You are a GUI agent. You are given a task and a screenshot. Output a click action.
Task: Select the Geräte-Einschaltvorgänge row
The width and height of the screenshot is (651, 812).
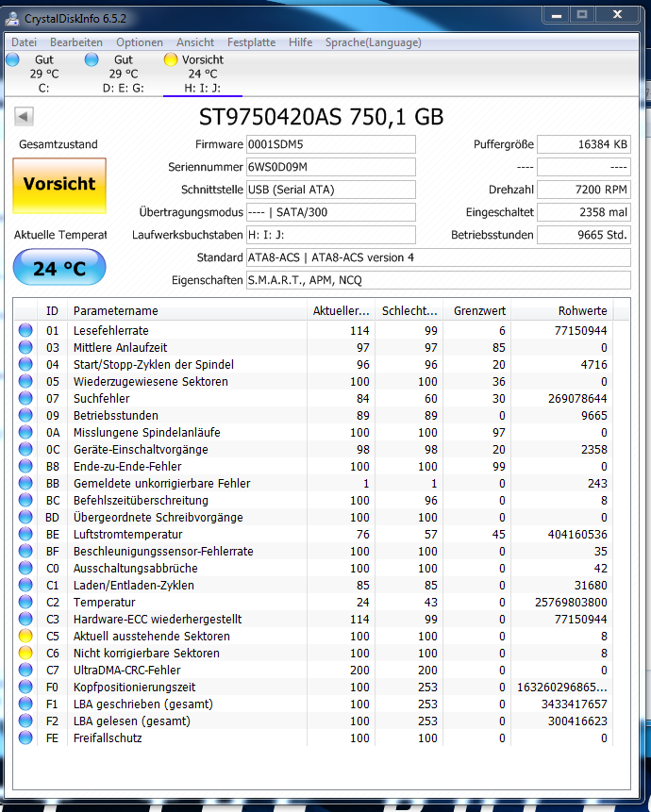[x=313, y=450]
